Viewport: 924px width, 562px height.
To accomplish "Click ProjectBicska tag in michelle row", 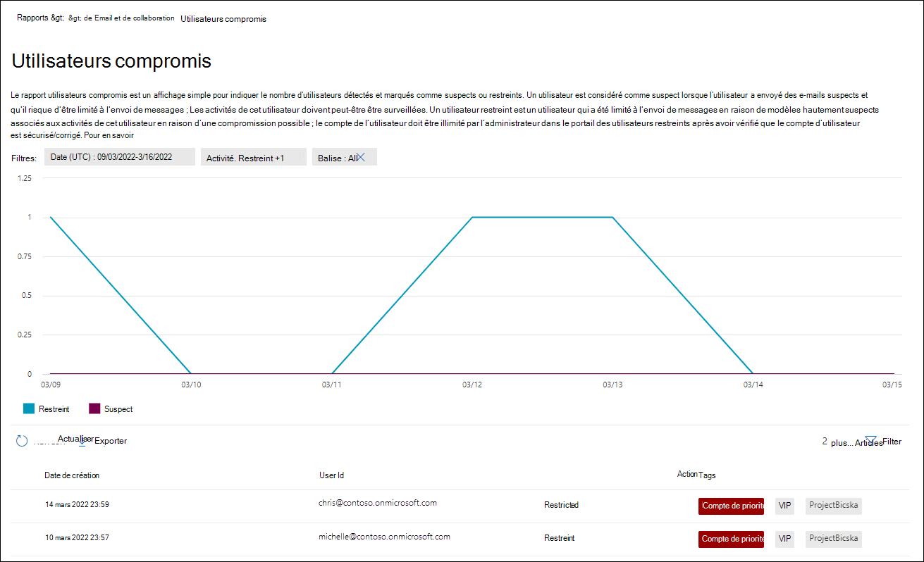I will click(x=834, y=539).
